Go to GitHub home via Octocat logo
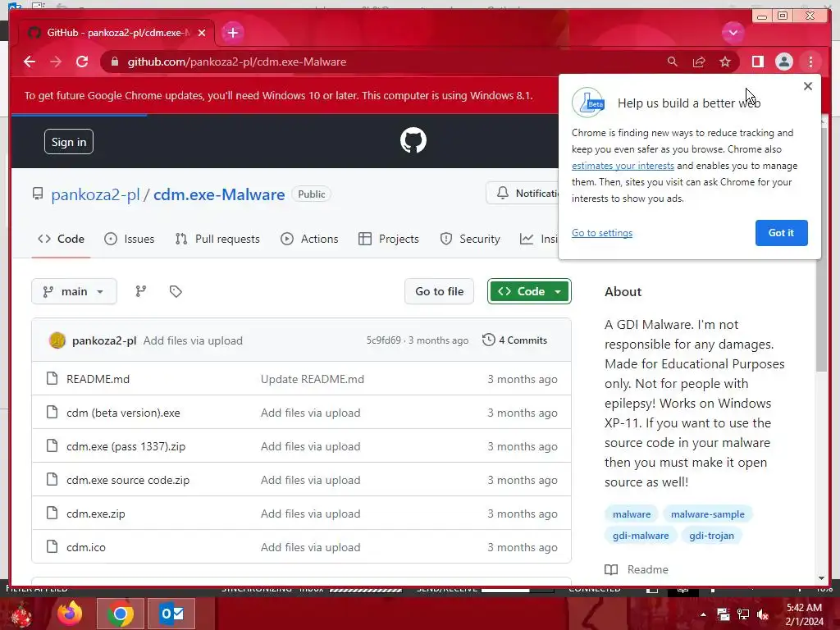840x630 pixels. point(413,140)
